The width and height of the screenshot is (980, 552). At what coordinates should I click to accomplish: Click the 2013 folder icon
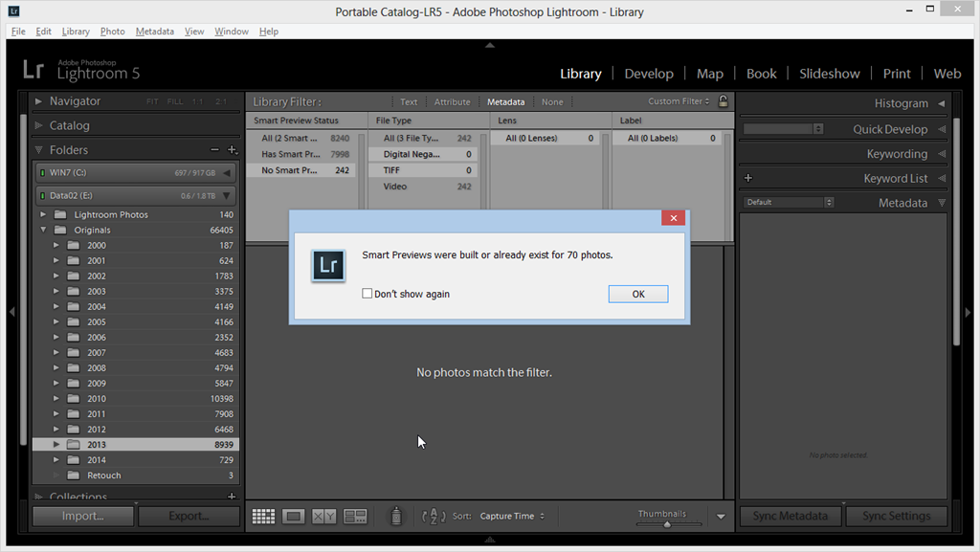click(x=73, y=445)
